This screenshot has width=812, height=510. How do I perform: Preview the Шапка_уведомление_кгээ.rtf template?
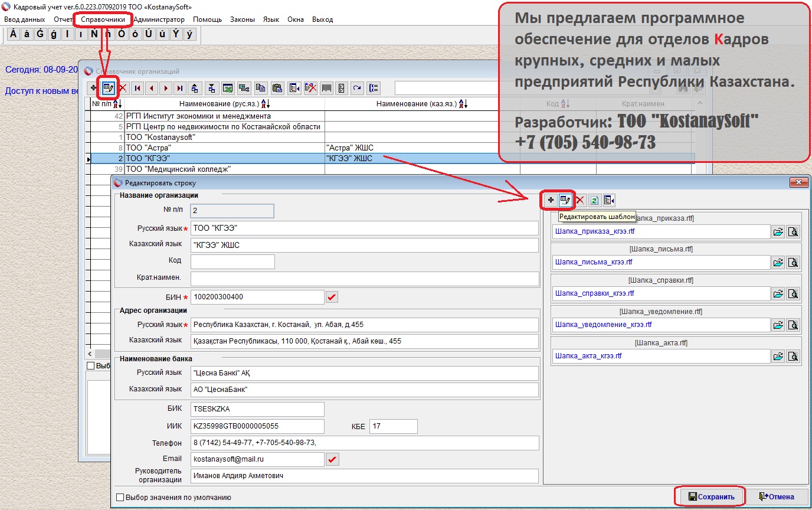point(793,325)
